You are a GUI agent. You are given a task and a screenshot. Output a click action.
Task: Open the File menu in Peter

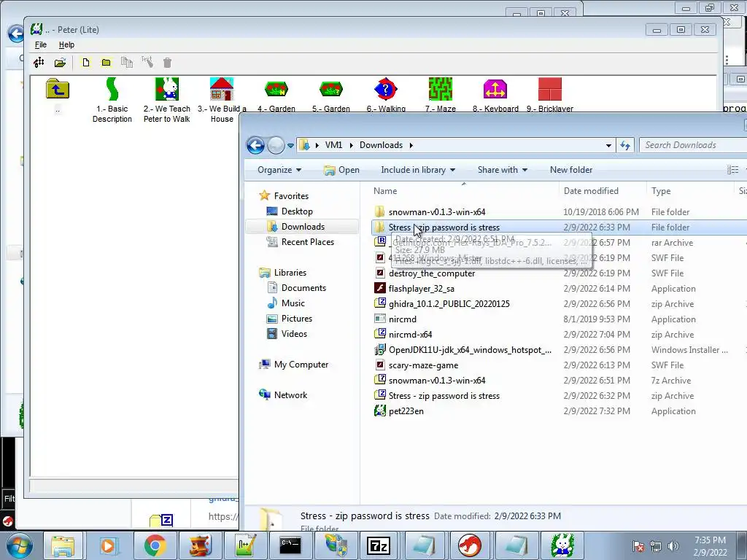[41, 44]
